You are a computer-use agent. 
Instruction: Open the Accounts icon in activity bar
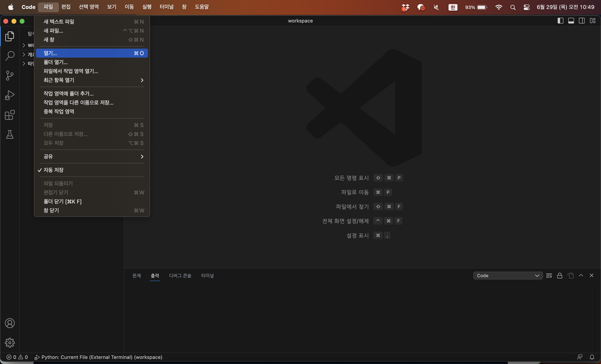tap(10, 323)
